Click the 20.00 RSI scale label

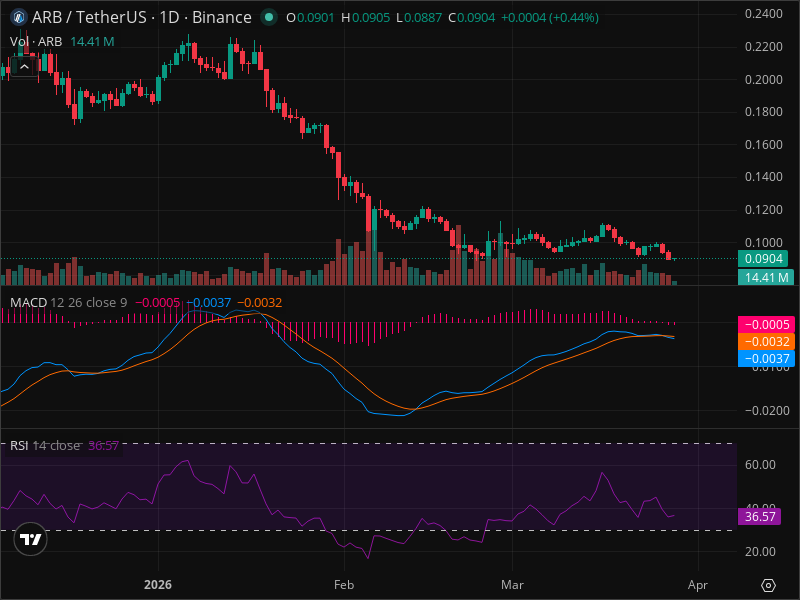760,552
